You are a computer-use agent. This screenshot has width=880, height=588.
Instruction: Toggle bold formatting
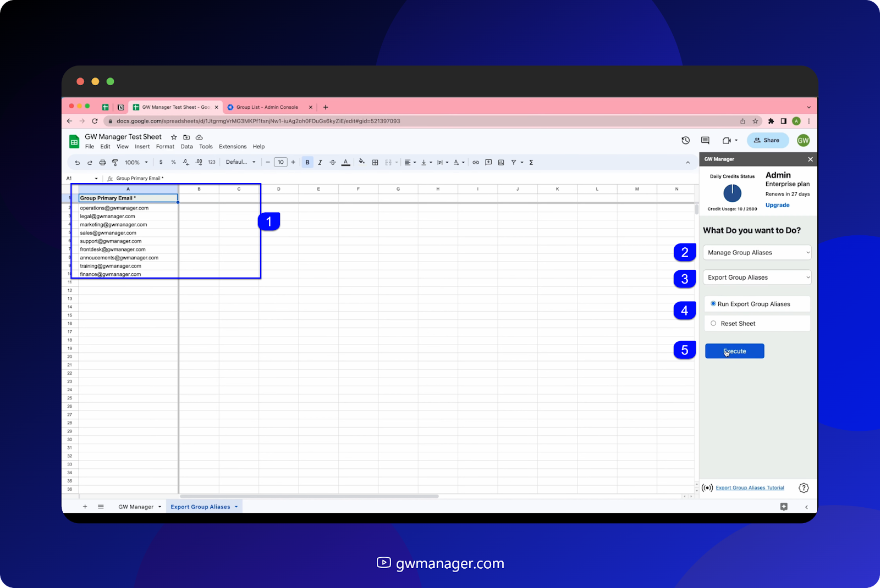point(307,163)
